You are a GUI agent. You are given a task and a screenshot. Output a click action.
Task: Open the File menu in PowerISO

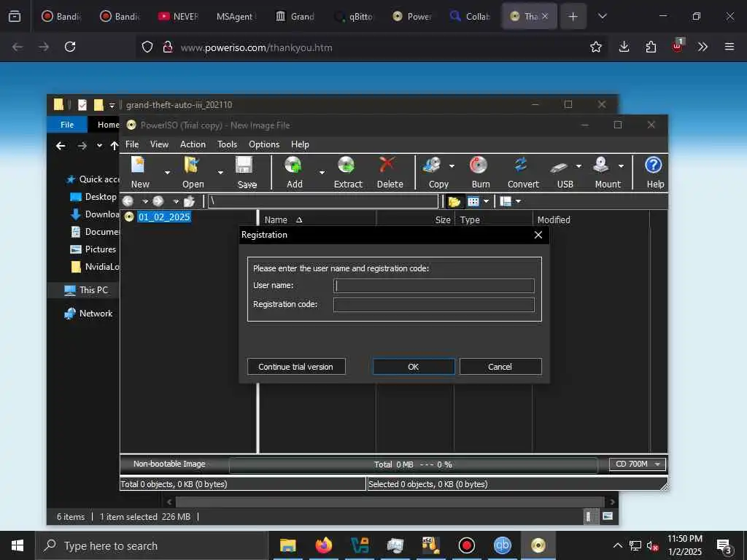(132, 144)
